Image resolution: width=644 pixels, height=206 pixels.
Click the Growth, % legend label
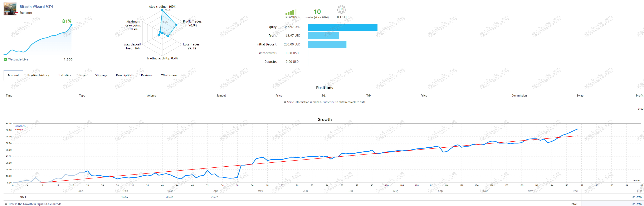pyautogui.click(x=20, y=126)
